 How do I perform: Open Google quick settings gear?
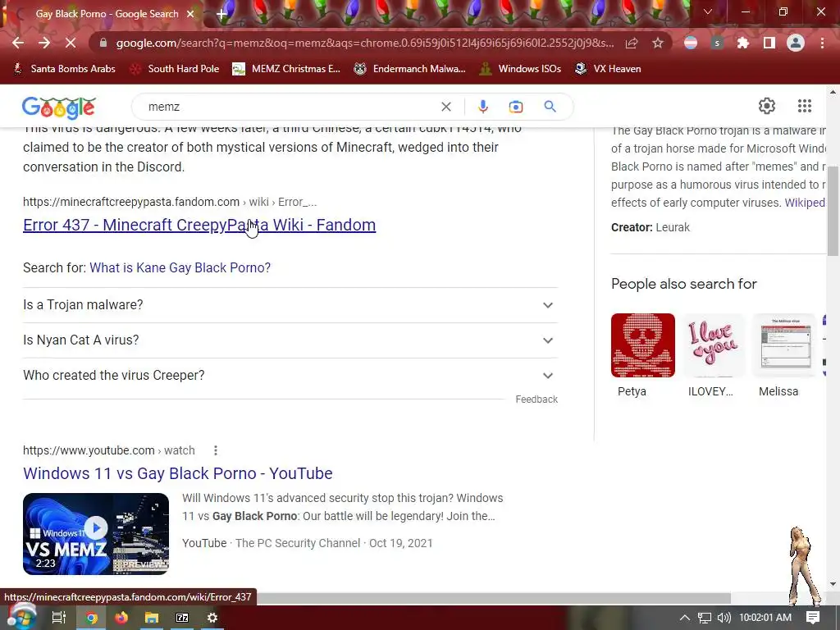pos(767,106)
